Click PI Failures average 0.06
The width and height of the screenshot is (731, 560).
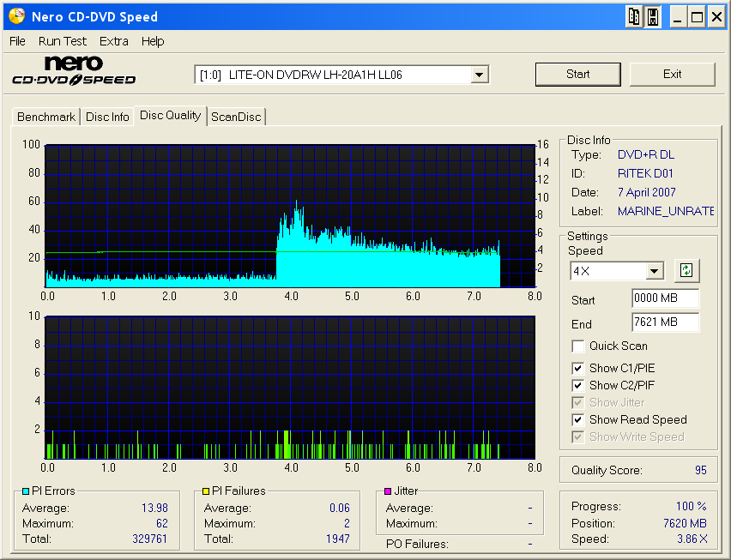pyautogui.click(x=340, y=508)
